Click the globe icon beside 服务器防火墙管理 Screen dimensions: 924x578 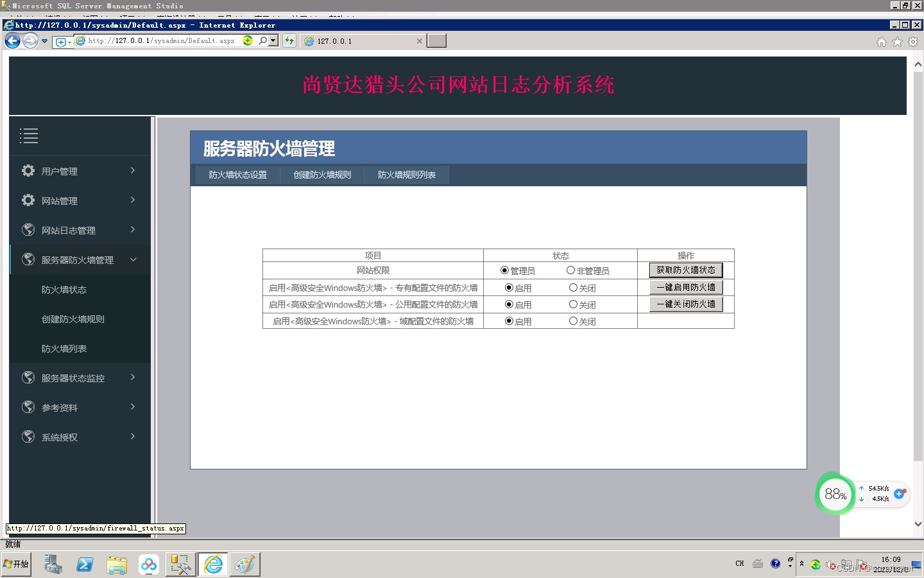(x=28, y=259)
